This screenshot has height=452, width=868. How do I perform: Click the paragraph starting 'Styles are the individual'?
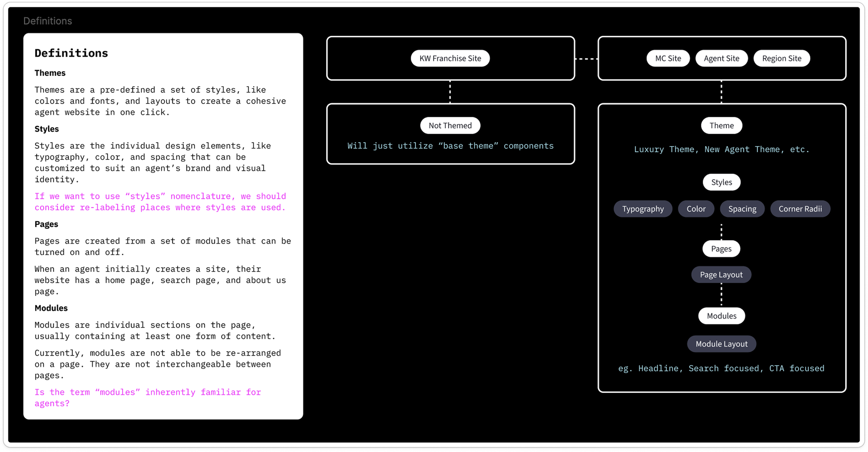coord(152,163)
